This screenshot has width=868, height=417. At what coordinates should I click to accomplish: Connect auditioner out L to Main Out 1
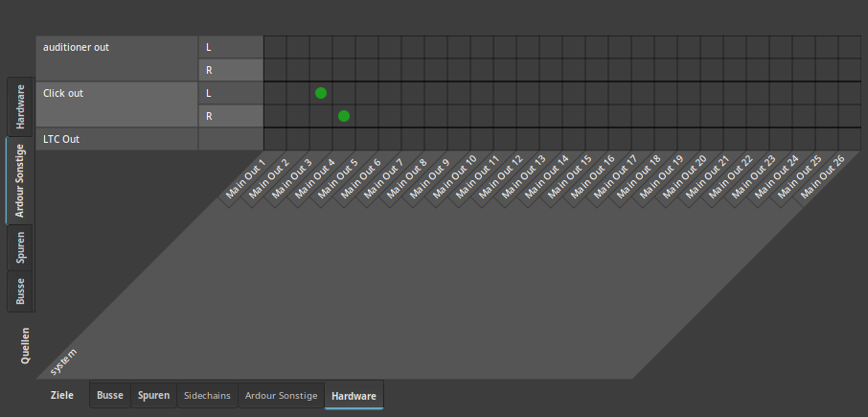tap(275, 47)
